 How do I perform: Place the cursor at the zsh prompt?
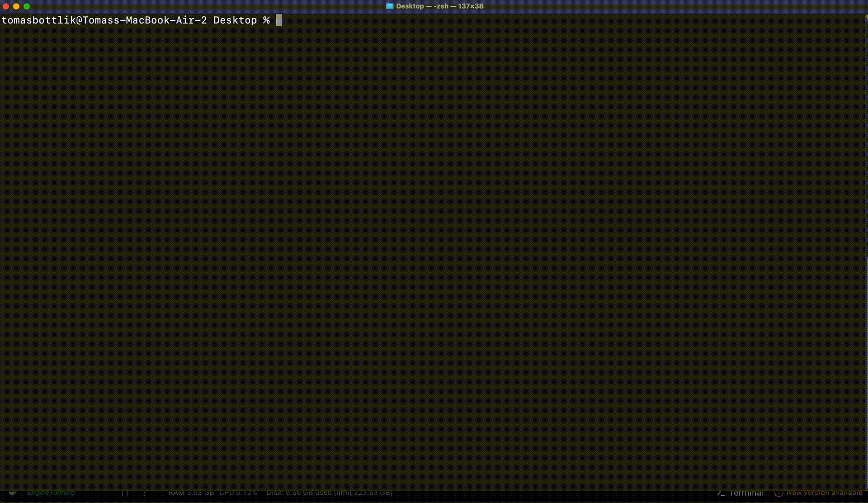[x=278, y=20]
